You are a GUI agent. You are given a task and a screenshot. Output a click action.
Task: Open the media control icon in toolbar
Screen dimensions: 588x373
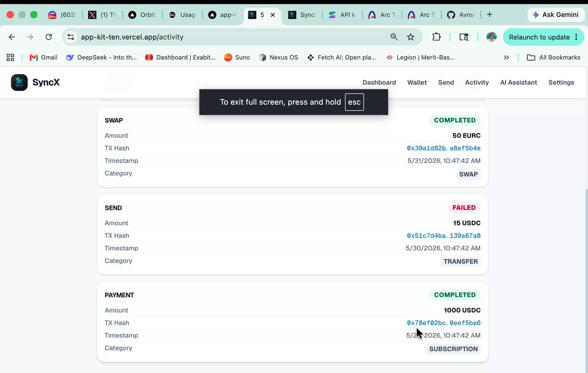tap(464, 37)
